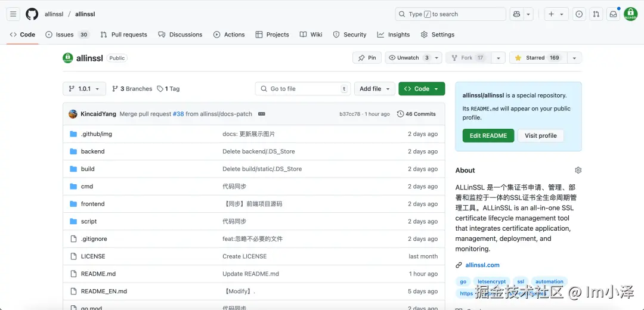Open the script folder

(89, 221)
